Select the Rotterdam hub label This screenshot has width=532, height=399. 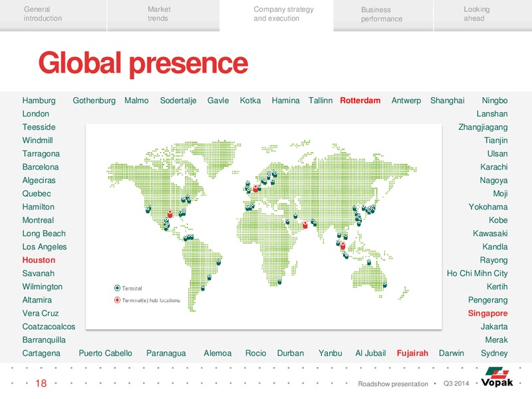pos(360,100)
